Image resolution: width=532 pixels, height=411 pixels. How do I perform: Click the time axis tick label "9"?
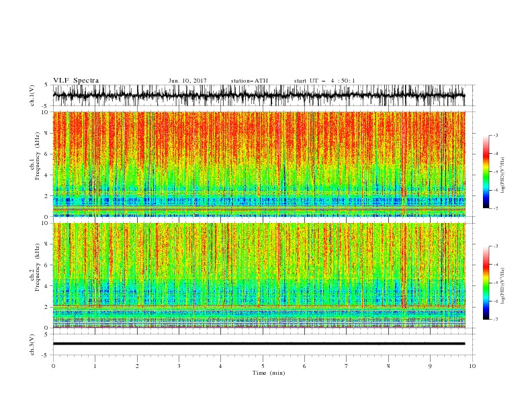pos(430,366)
